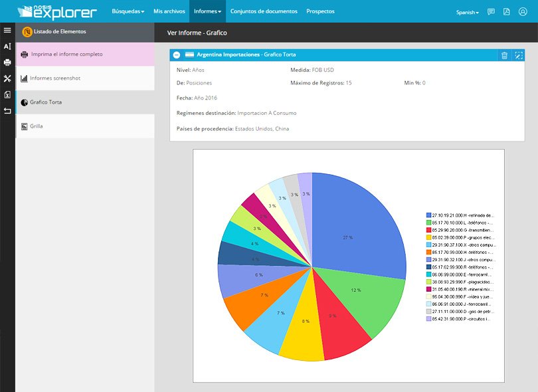Select Grafico Torta in the list
Image resolution: width=538 pixels, height=392 pixels.
pos(85,102)
